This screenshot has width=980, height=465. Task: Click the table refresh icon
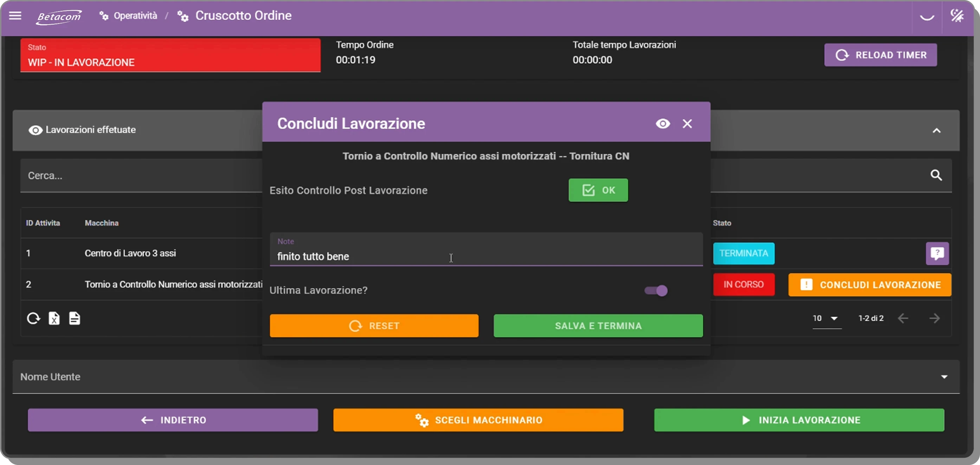point(33,318)
